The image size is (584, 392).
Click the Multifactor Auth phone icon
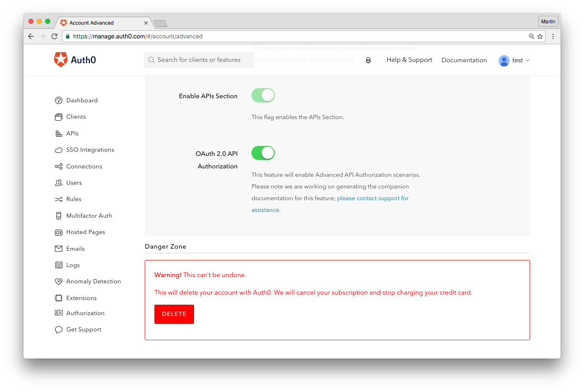click(59, 216)
